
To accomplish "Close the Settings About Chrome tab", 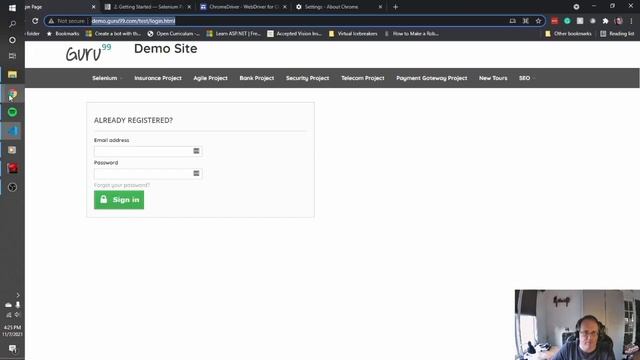I will point(380,7).
